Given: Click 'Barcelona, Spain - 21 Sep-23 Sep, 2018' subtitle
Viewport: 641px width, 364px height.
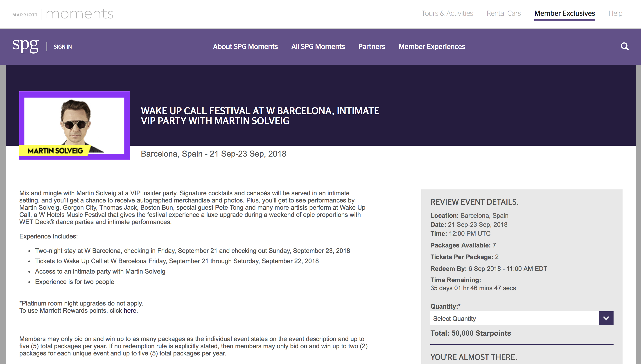Looking at the screenshot, I should point(213,154).
